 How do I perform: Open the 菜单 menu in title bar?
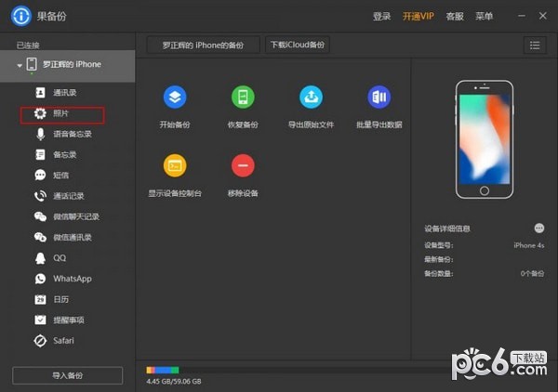[484, 16]
